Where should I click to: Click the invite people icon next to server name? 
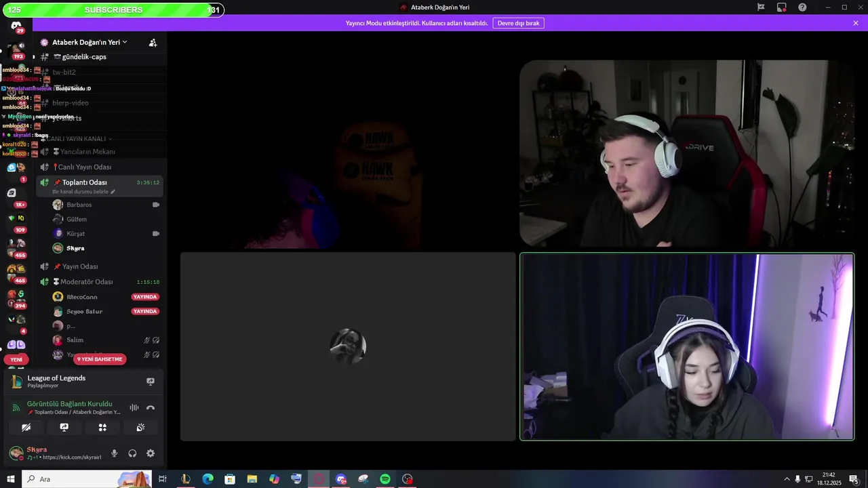(153, 42)
